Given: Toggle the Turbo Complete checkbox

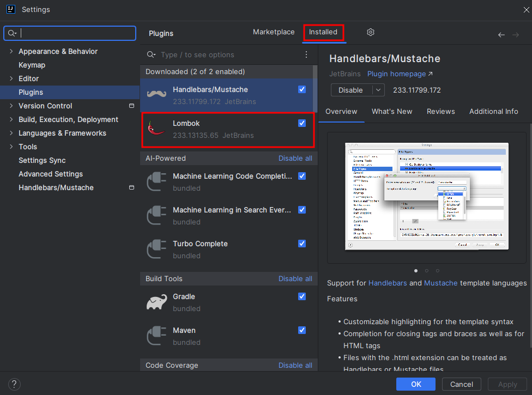Looking at the screenshot, I should pyautogui.click(x=302, y=244).
